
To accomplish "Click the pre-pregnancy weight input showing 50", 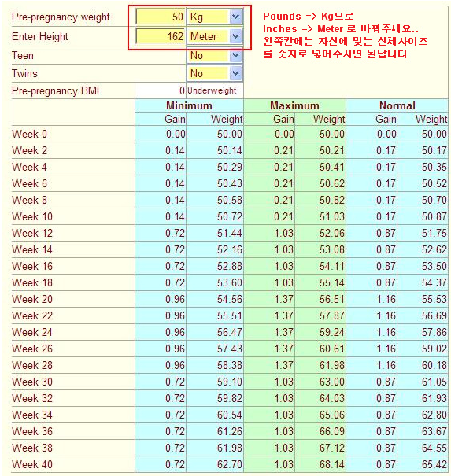I will click(x=161, y=17).
